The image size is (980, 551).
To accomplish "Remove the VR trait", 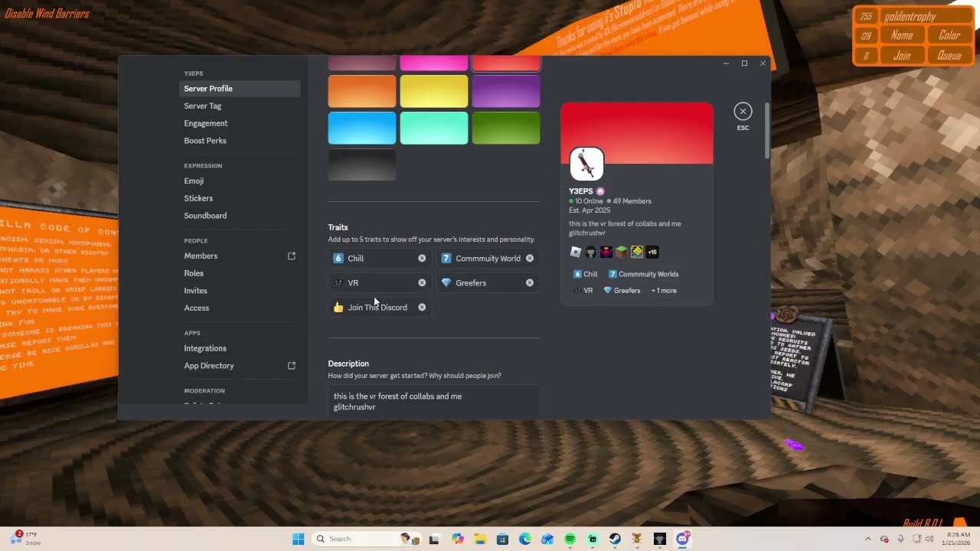I will tap(422, 283).
